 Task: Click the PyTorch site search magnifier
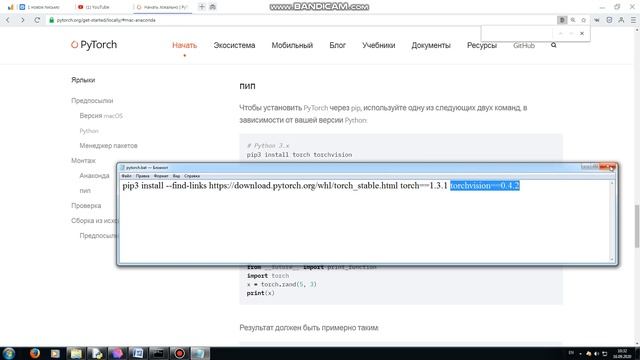pyautogui.click(x=553, y=45)
